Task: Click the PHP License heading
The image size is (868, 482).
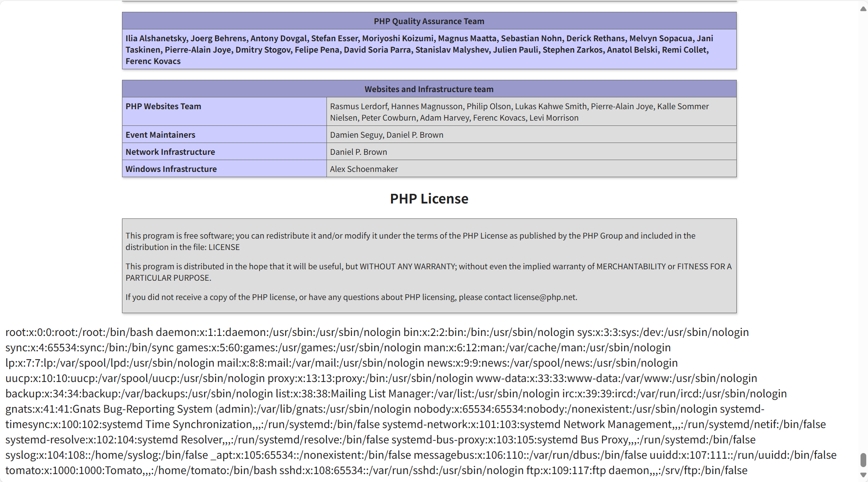Action: point(429,199)
